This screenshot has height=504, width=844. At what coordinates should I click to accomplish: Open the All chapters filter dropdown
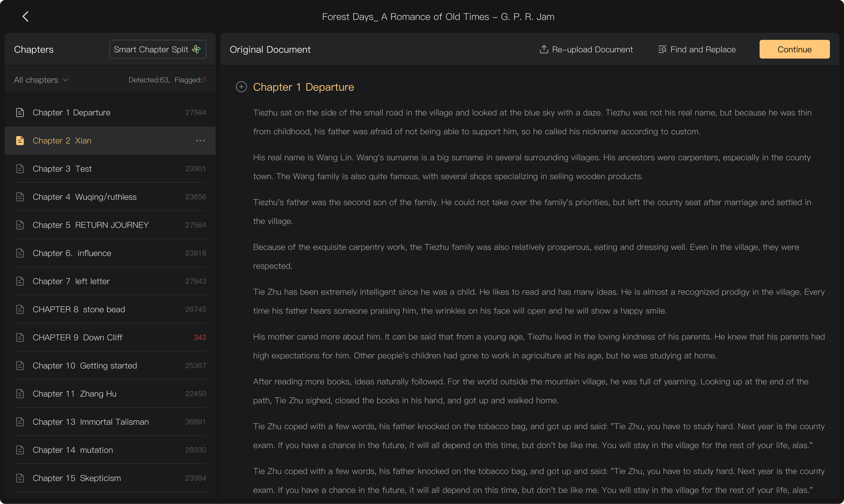click(x=41, y=80)
